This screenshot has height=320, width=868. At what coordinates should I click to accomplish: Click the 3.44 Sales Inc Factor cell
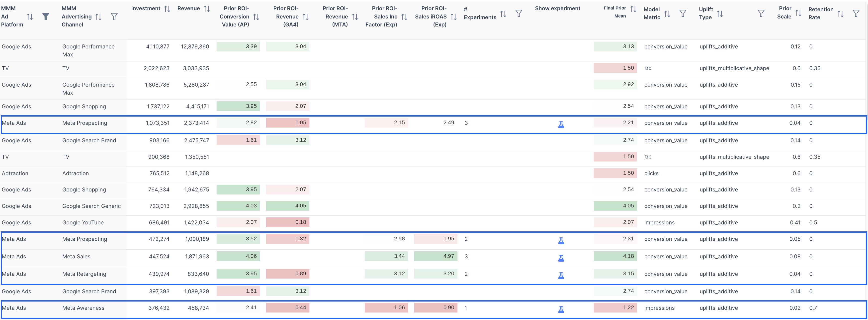[386, 257]
